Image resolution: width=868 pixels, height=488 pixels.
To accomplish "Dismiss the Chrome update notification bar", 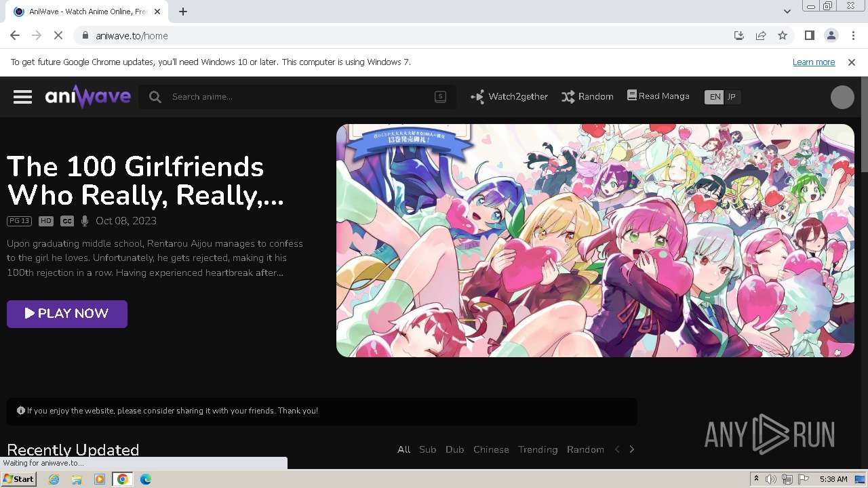I will [852, 62].
